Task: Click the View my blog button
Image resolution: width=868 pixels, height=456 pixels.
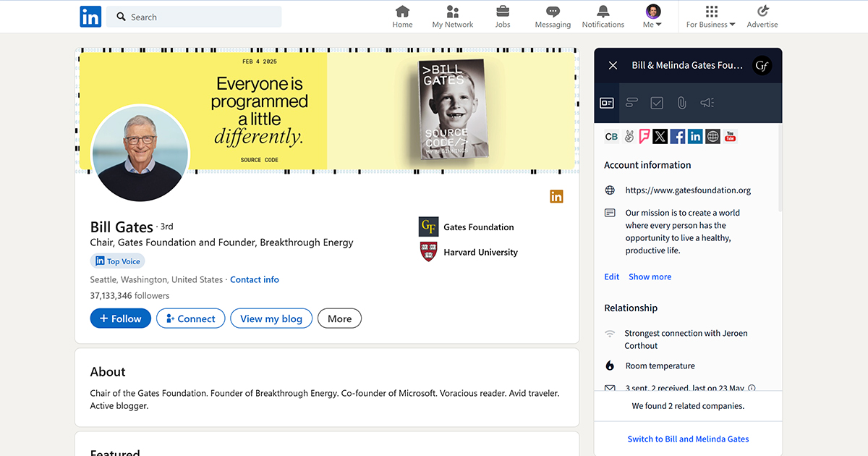Action: [271, 318]
